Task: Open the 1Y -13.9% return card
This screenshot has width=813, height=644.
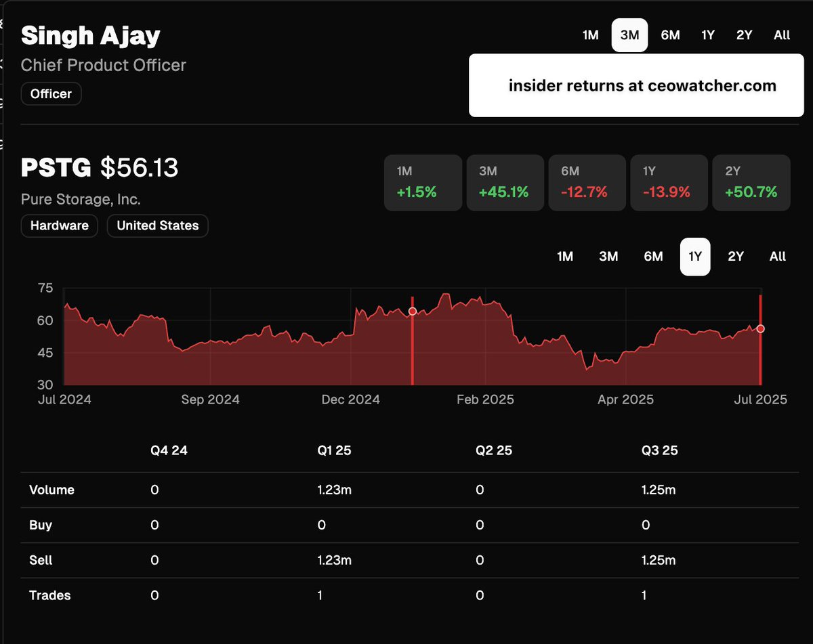Action: pyautogui.click(x=669, y=183)
